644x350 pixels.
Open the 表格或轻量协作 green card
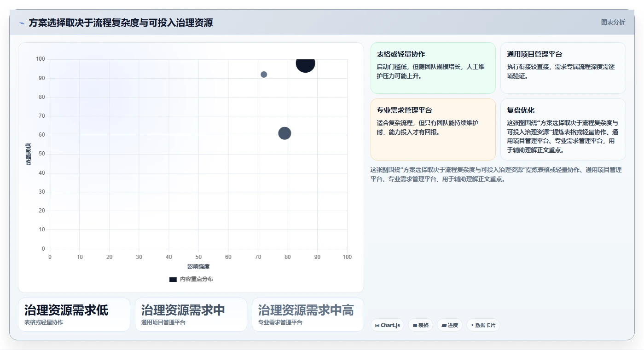(x=433, y=68)
